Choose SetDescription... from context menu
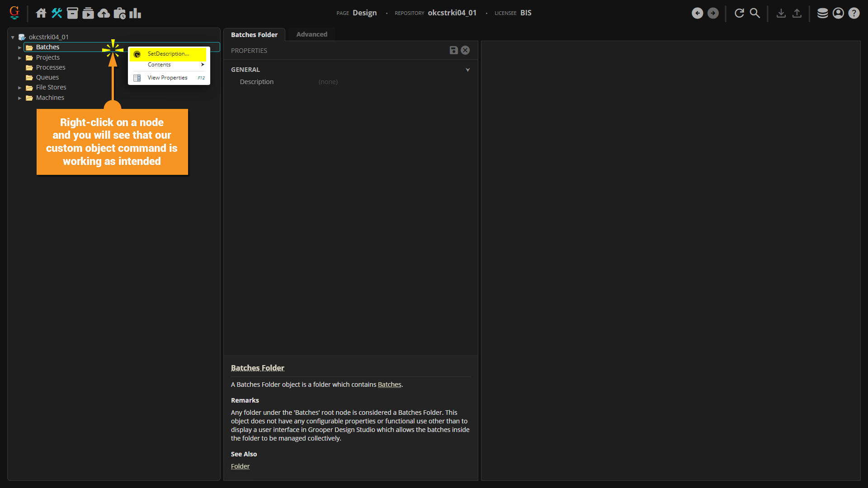 168,54
